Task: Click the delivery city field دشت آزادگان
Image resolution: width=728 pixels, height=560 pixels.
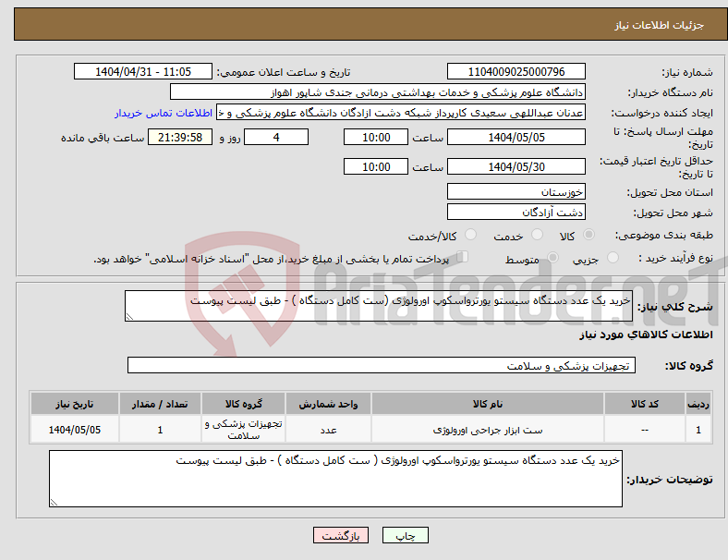Action: [x=516, y=212]
